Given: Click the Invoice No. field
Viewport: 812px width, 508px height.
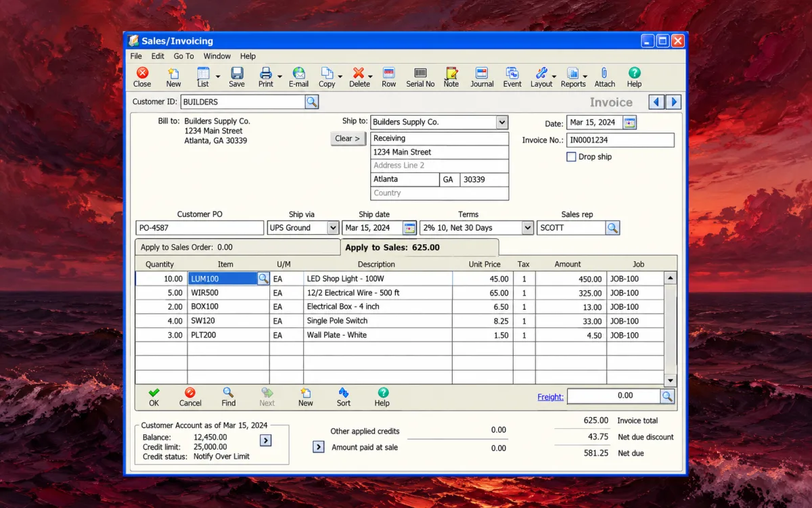Looking at the screenshot, I should [x=621, y=140].
